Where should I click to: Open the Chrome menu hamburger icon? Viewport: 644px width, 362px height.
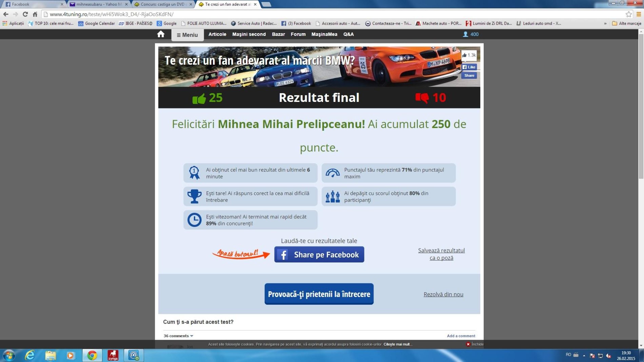click(639, 14)
